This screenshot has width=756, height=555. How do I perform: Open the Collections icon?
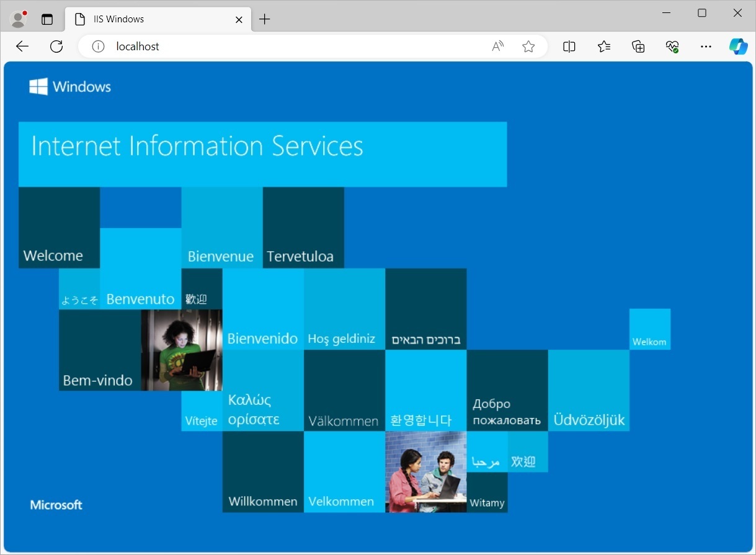pyautogui.click(x=638, y=47)
